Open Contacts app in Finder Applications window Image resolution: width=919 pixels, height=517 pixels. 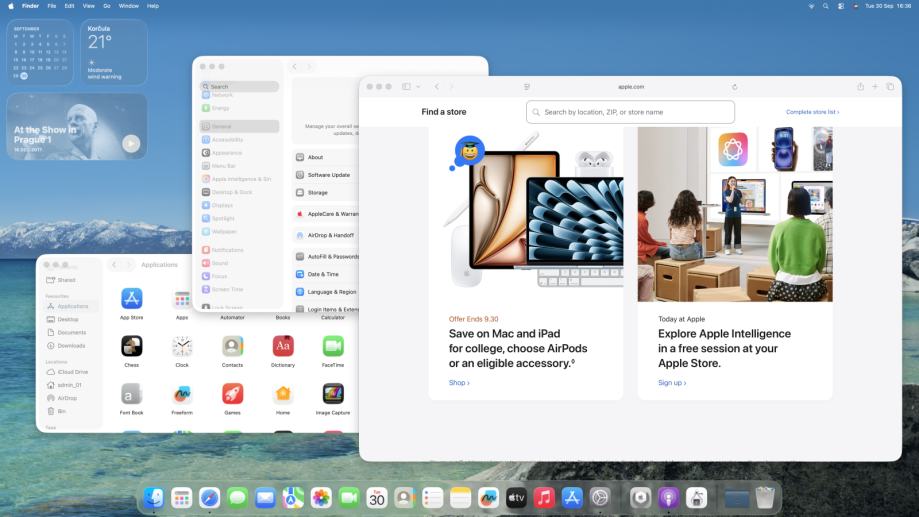tap(232, 346)
